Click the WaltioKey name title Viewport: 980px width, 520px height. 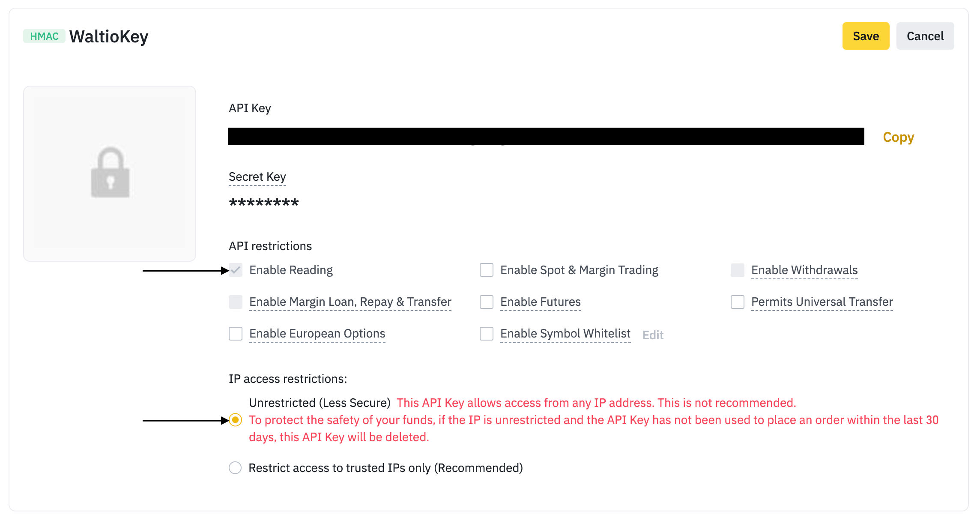pyautogui.click(x=109, y=37)
